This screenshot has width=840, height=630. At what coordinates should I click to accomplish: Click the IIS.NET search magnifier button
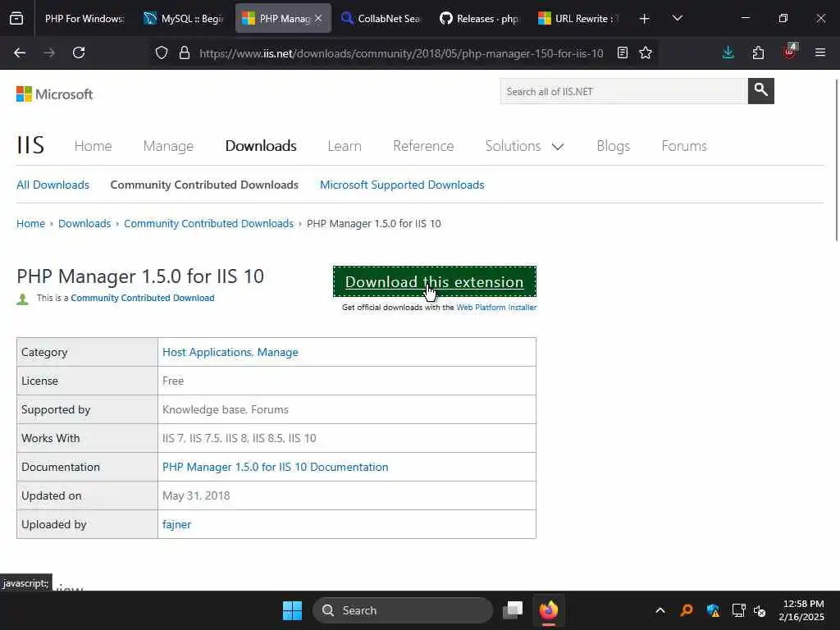click(x=760, y=91)
